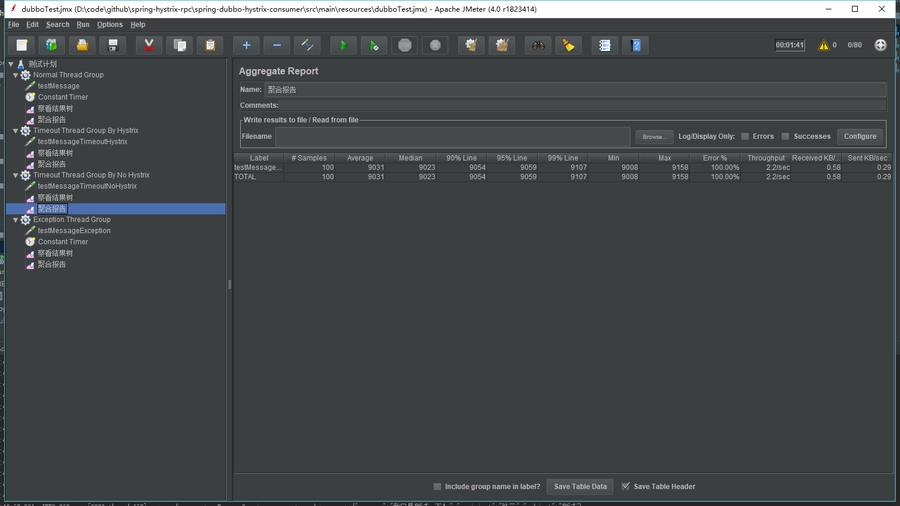
Task: Click the plus Expand All toolbar icon
Action: [x=246, y=45]
